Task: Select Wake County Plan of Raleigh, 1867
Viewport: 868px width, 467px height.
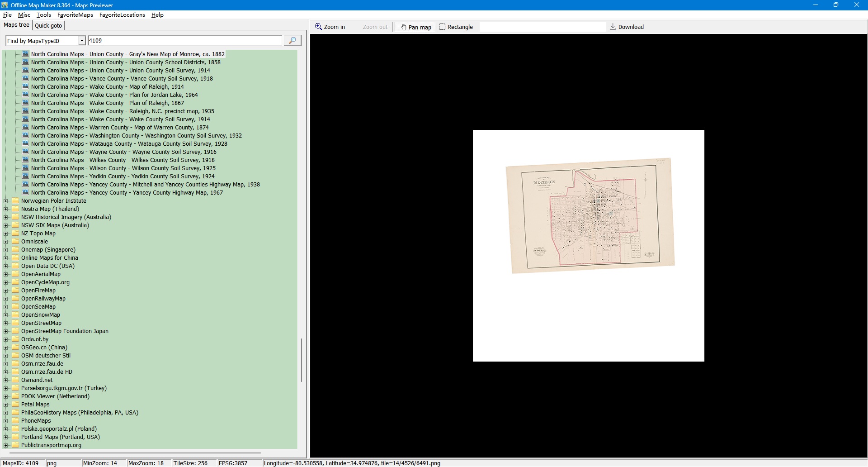Action: point(108,103)
